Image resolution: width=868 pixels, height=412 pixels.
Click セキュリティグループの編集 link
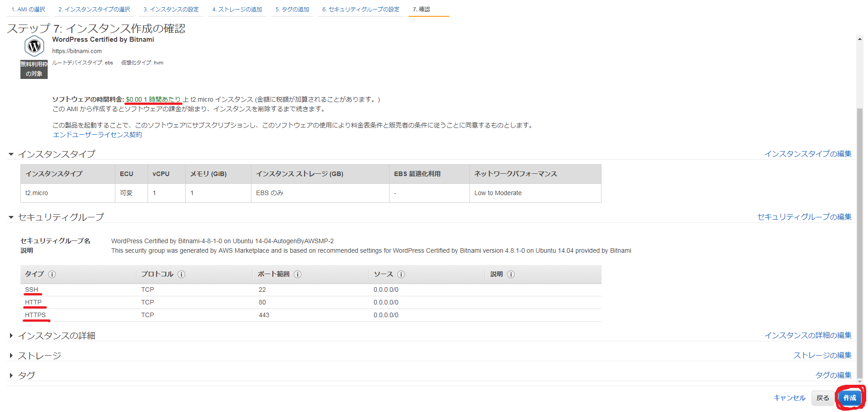[804, 217]
